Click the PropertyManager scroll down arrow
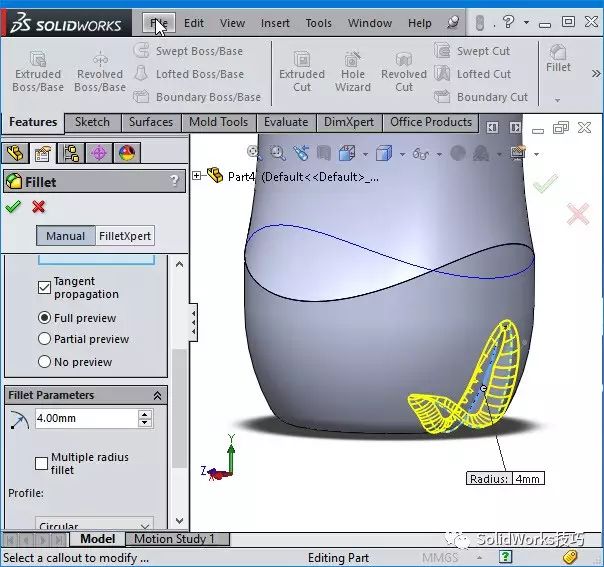This screenshot has width=604, height=567. tap(179, 521)
